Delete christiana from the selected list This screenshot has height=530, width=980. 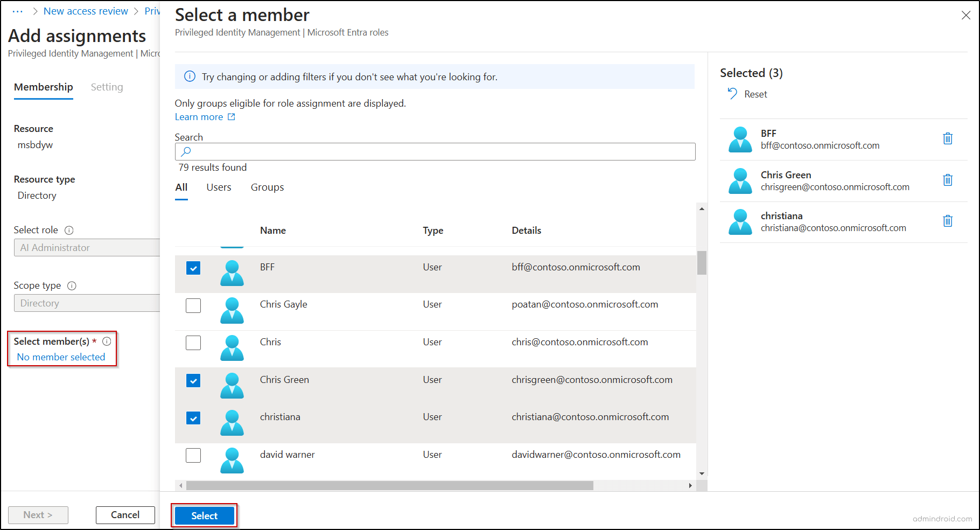948,221
